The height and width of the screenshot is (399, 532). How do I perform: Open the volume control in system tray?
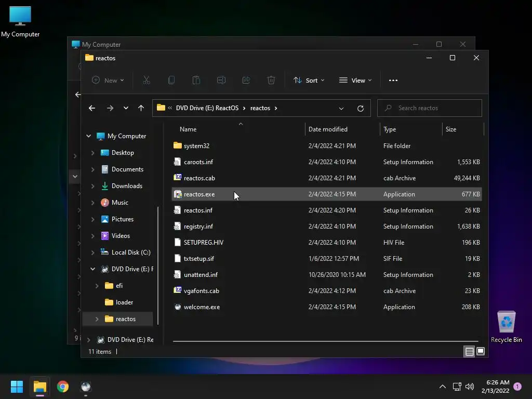[x=470, y=387]
